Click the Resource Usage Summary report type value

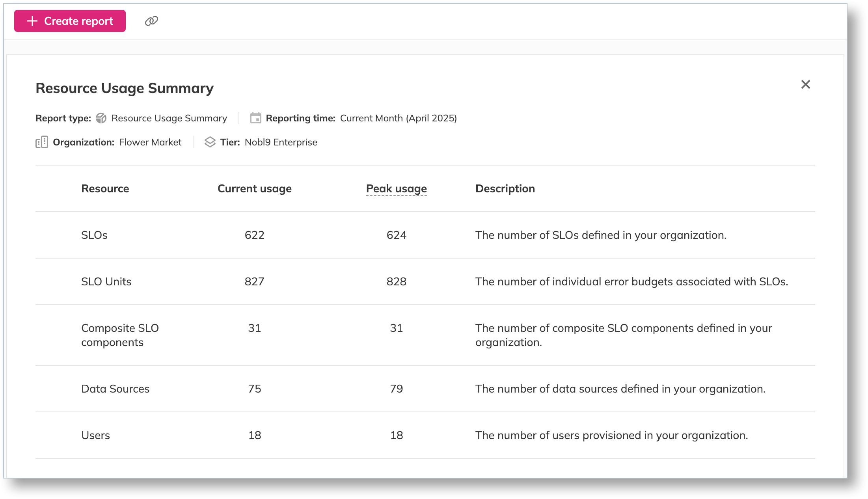[169, 118]
